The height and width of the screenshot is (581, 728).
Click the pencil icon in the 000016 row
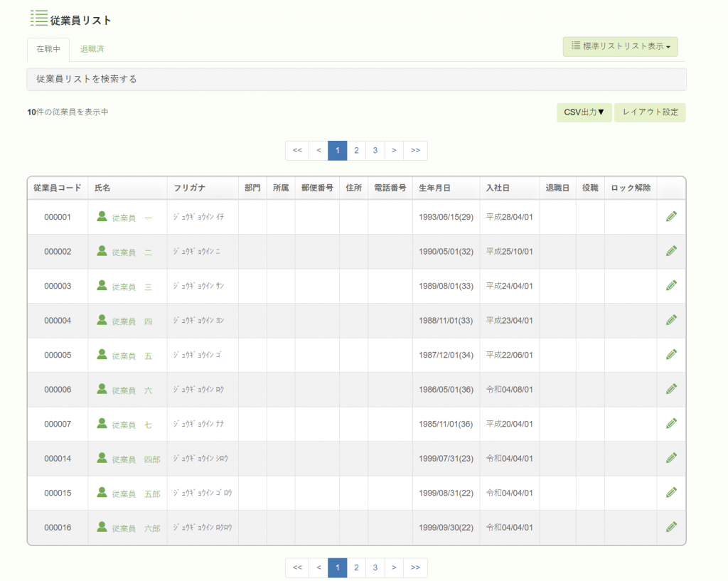tap(671, 527)
